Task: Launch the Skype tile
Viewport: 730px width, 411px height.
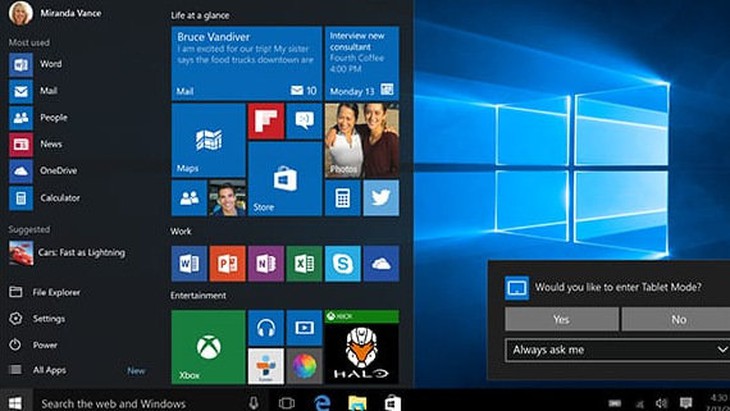Action: (343, 264)
